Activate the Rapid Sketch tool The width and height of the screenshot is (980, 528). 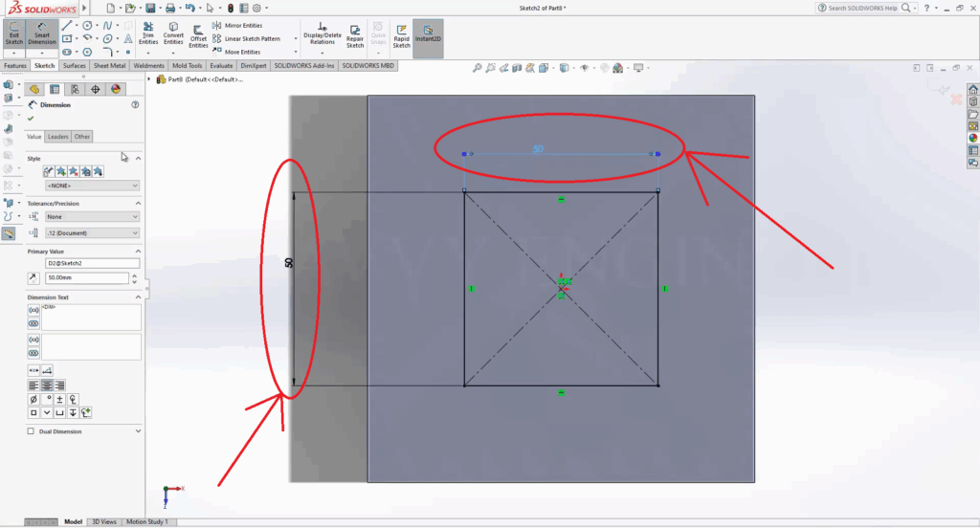coord(401,36)
